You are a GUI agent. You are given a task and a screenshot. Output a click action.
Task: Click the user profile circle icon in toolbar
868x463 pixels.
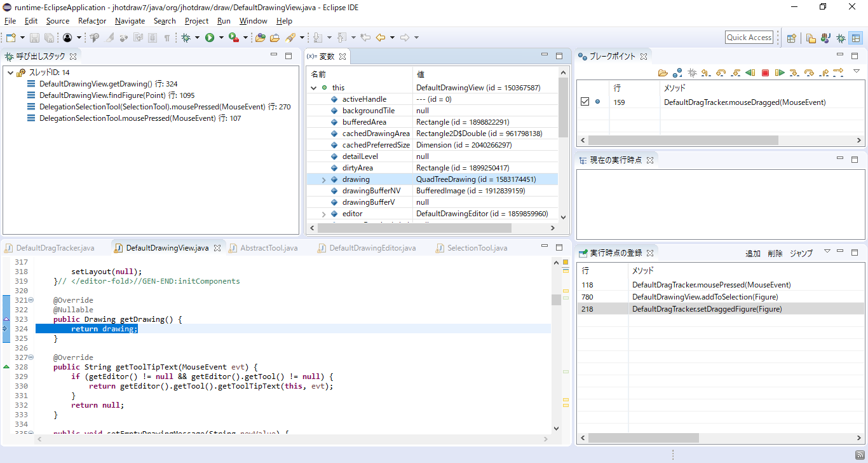click(x=67, y=38)
